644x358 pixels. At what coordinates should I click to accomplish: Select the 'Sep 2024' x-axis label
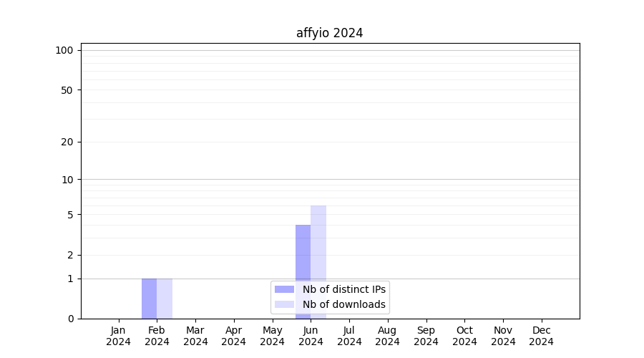(426, 336)
